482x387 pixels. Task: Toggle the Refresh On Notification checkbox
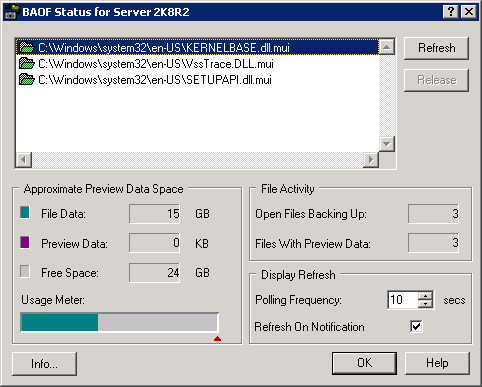tap(416, 326)
